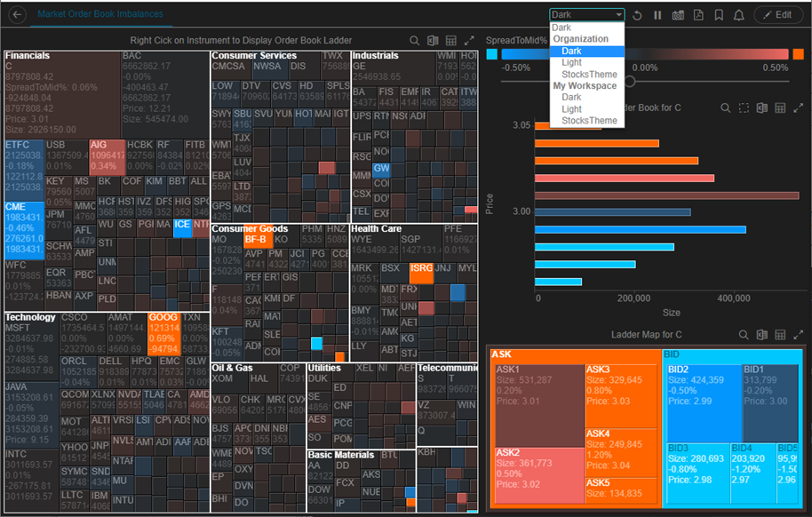This screenshot has width=812, height=517.
Task: Click the INTC cell in Technology
Action: 31,480
